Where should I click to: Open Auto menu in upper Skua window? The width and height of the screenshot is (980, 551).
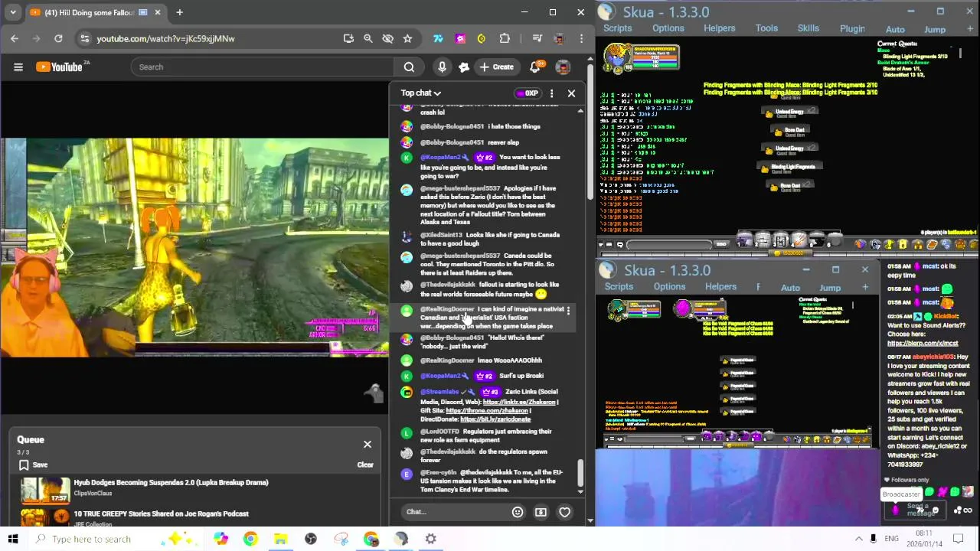tap(895, 30)
